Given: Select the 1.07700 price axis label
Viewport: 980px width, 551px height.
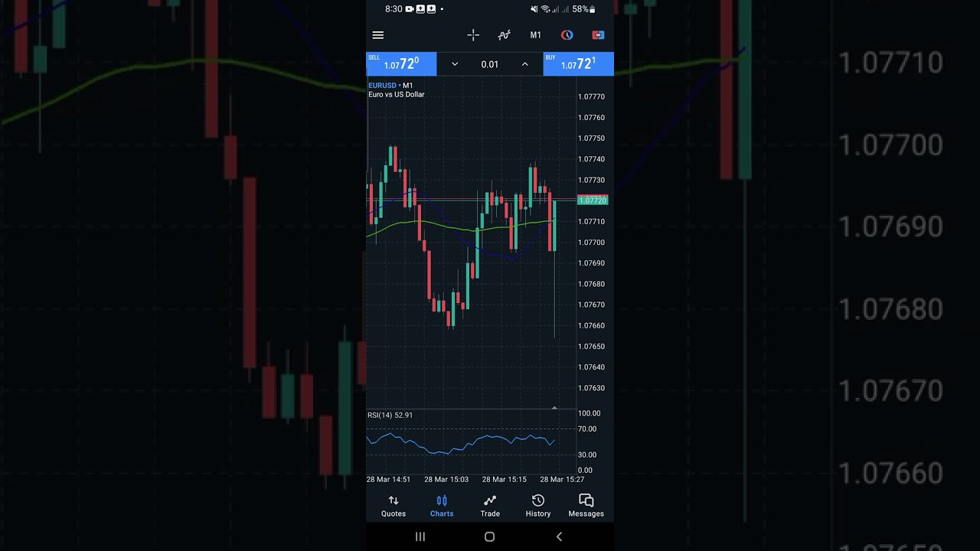Looking at the screenshot, I should tap(592, 243).
